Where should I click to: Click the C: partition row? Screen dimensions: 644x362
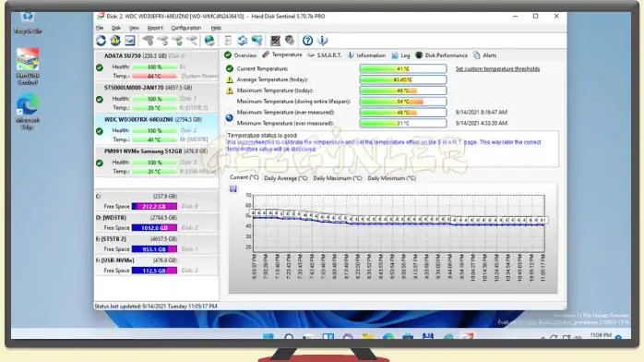pos(157,201)
